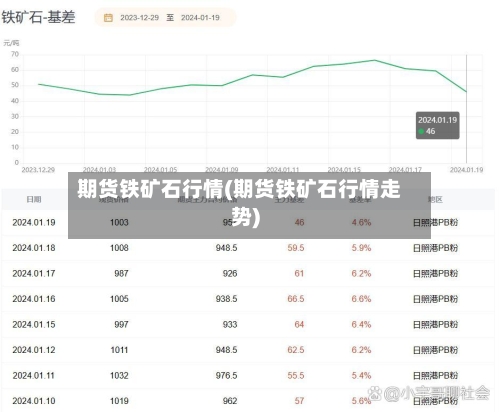Image resolution: width=500 pixels, height=412 pixels.
Task: Select date cell 2024.01.15
Action: coord(34,325)
